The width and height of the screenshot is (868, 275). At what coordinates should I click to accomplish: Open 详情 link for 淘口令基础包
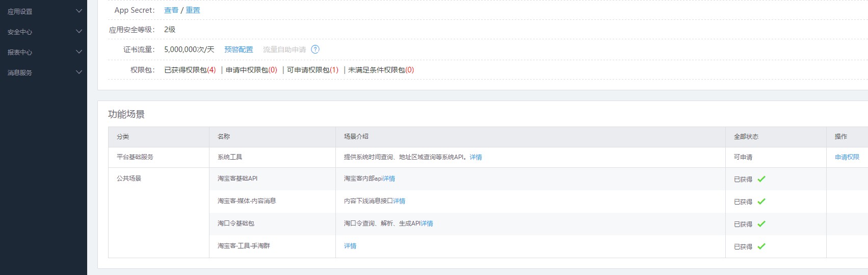pos(427,223)
